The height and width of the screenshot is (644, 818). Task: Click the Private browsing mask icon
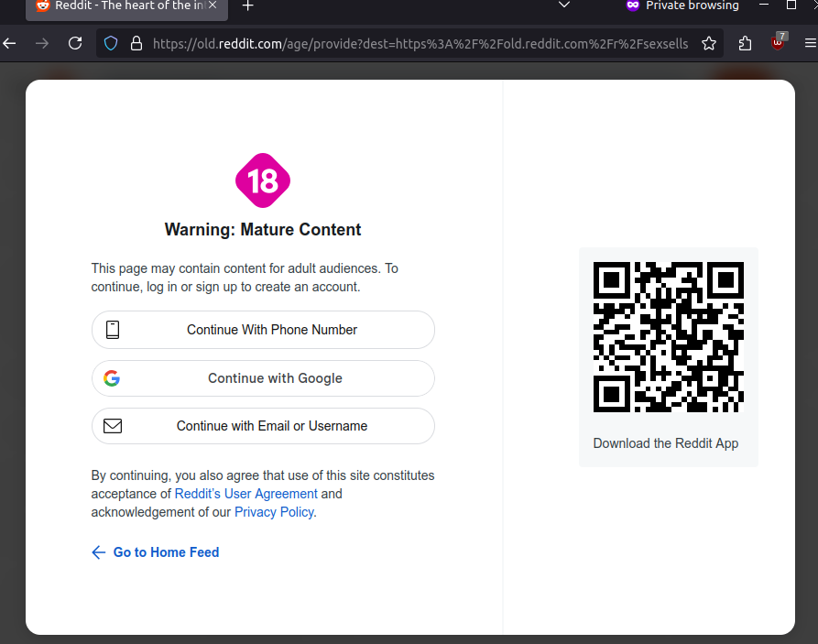click(633, 5)
